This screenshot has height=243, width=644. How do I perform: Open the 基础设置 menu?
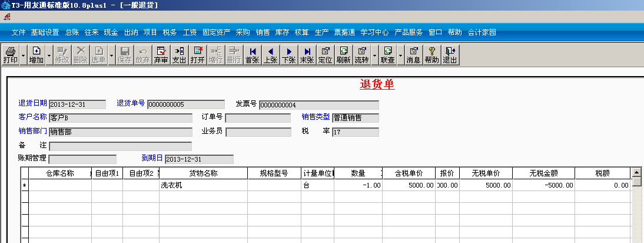[45, 32]
